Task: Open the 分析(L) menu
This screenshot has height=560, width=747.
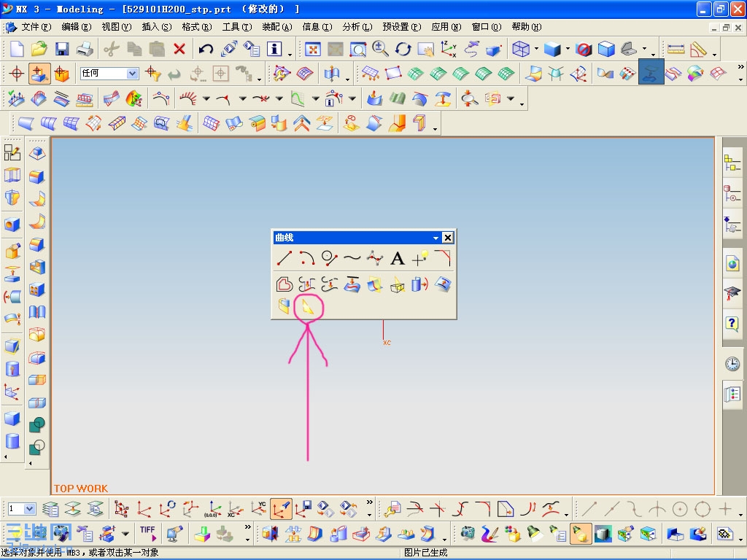Action: pyautogui.click(x=357, y=27)
